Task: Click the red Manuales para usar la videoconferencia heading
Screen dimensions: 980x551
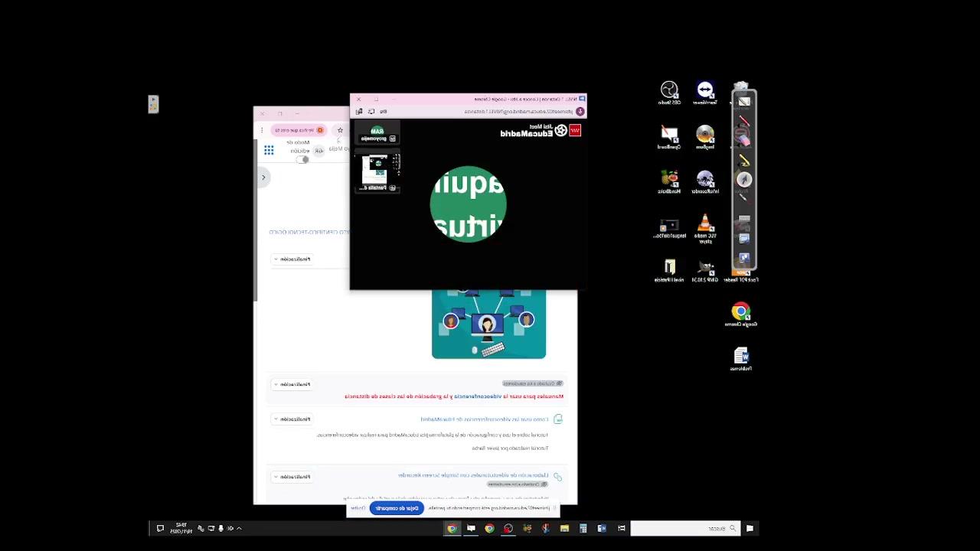Action: (x=454, y=396)
